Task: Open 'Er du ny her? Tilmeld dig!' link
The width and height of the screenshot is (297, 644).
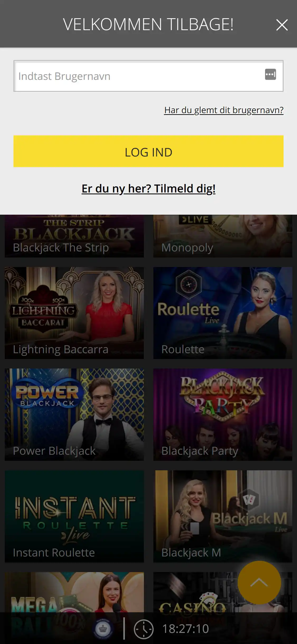Action: pos(148,189)
